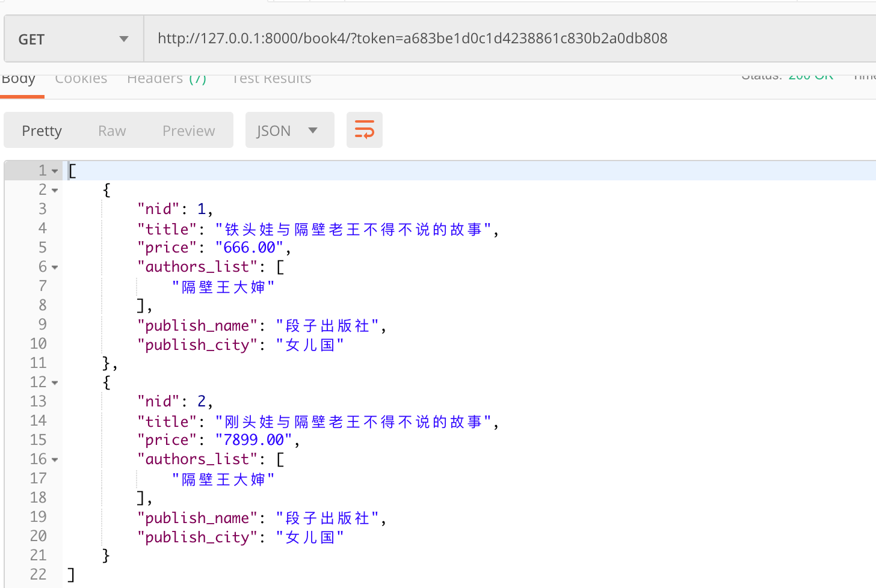Switch to the Body tab

click(19, 79)
